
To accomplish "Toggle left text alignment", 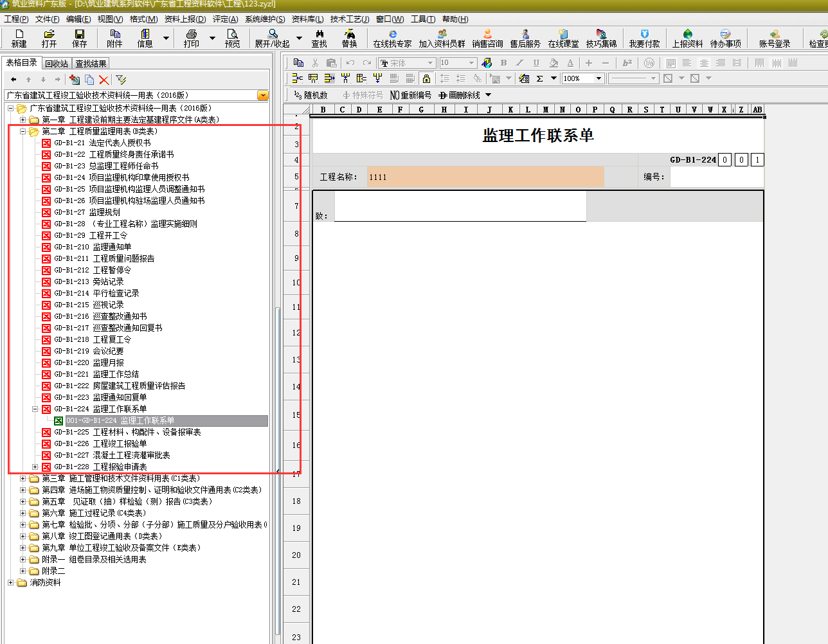I will click(x=687, y=62).
